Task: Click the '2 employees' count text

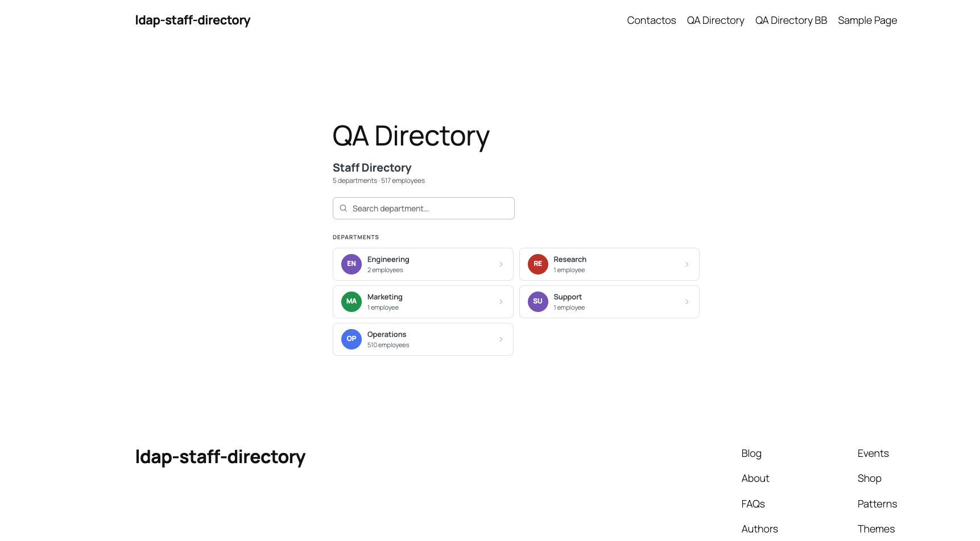Action: pos(385,270)
